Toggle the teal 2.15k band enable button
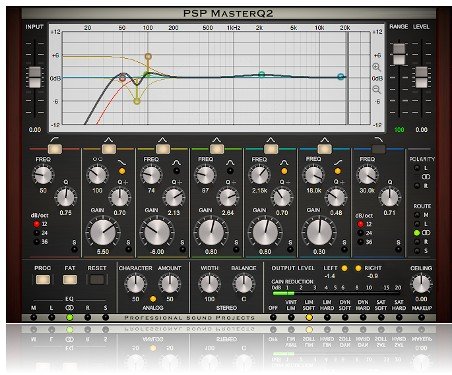The height and width of the screenshot is (375, 452). (x=271, y=149)
